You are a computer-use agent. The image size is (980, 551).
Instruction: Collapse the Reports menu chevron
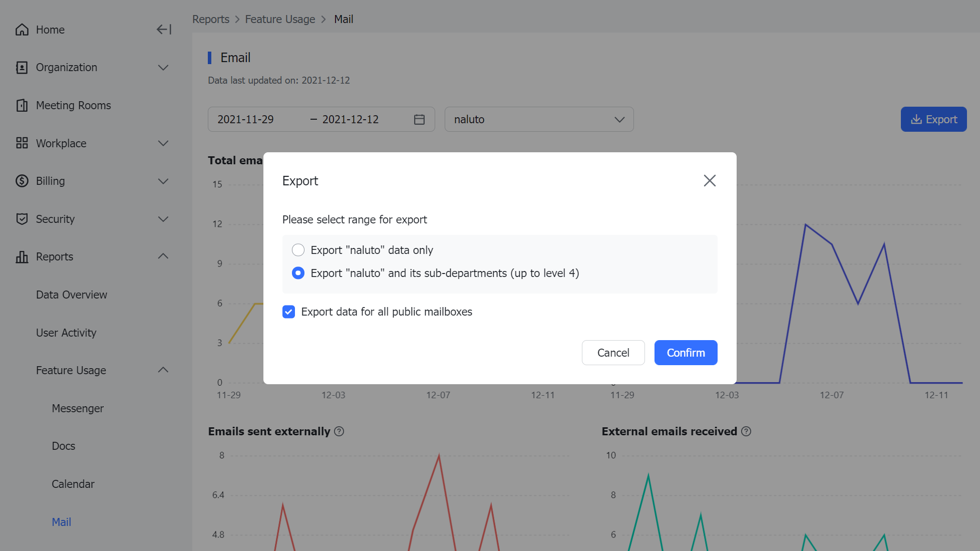[x=163, y=256]
